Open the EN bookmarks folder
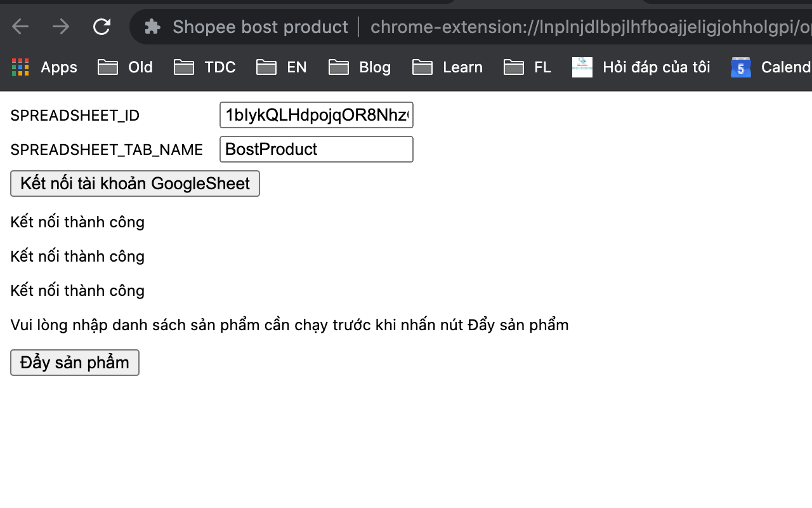 coord(282,67)
